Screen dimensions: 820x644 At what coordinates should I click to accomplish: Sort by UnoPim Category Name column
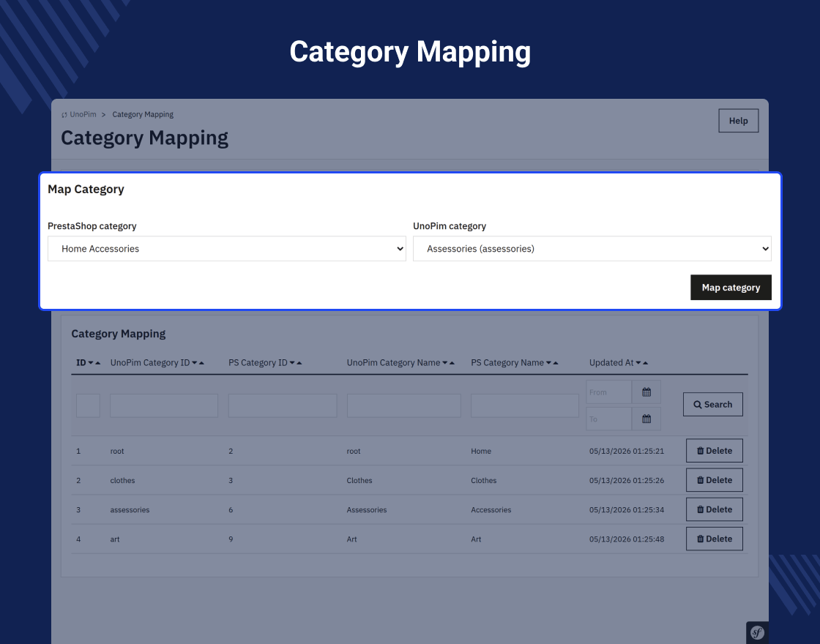[400, 363]
